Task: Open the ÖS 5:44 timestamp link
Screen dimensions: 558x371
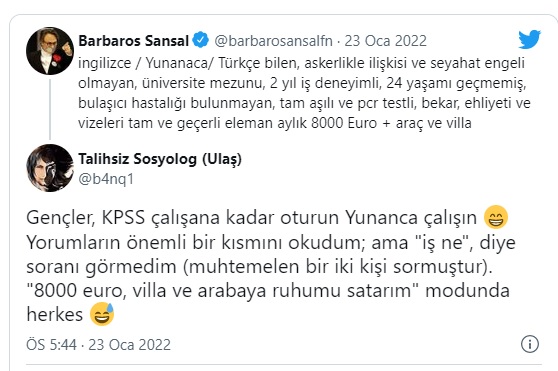Action: pyautogui.click(x=99, y=345)
